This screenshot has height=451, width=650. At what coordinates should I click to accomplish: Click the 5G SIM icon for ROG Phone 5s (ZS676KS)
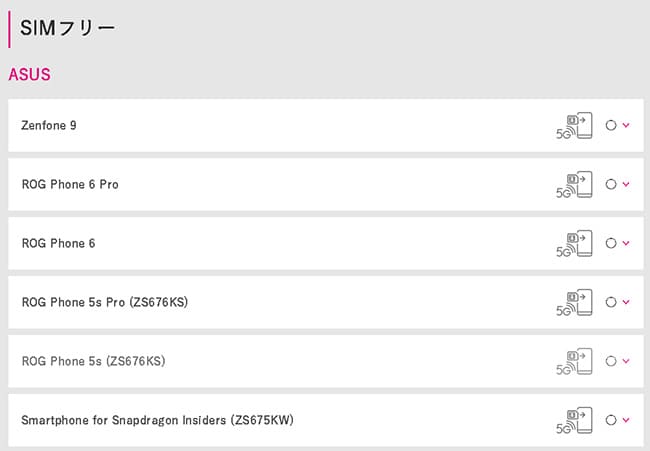click(x=574, y=361)
